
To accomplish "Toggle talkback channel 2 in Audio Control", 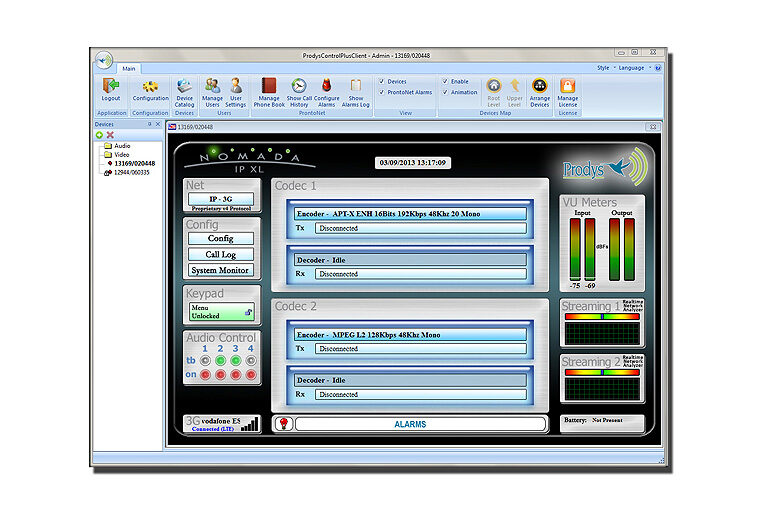I will click(221, 360).
